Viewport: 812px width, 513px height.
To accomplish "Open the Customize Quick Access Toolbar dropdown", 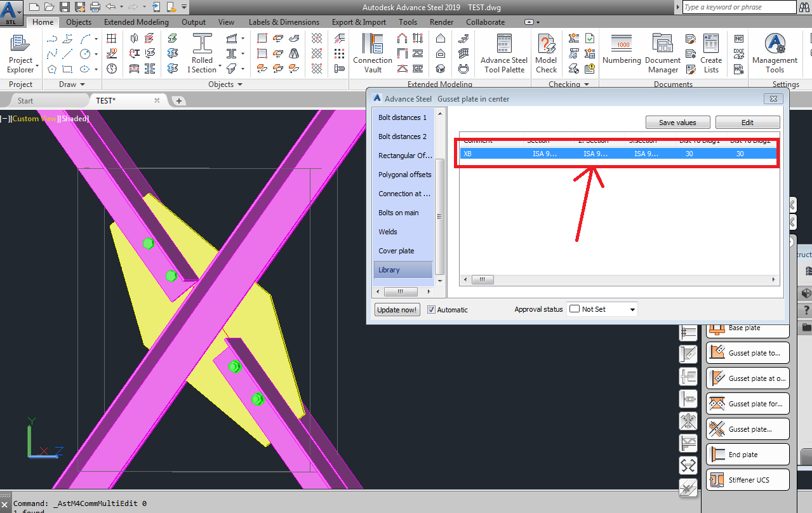I will [x=184, y=7].
